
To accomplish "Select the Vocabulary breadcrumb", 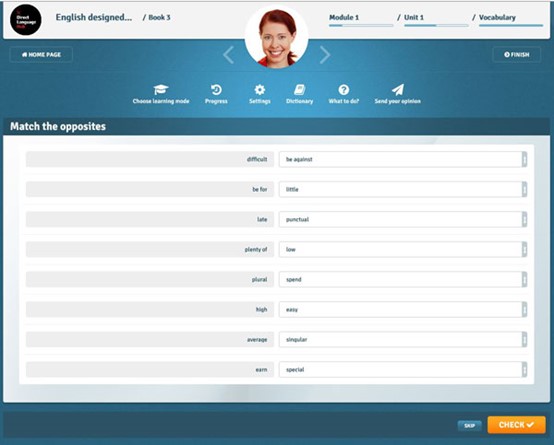I will coord(497,17).
